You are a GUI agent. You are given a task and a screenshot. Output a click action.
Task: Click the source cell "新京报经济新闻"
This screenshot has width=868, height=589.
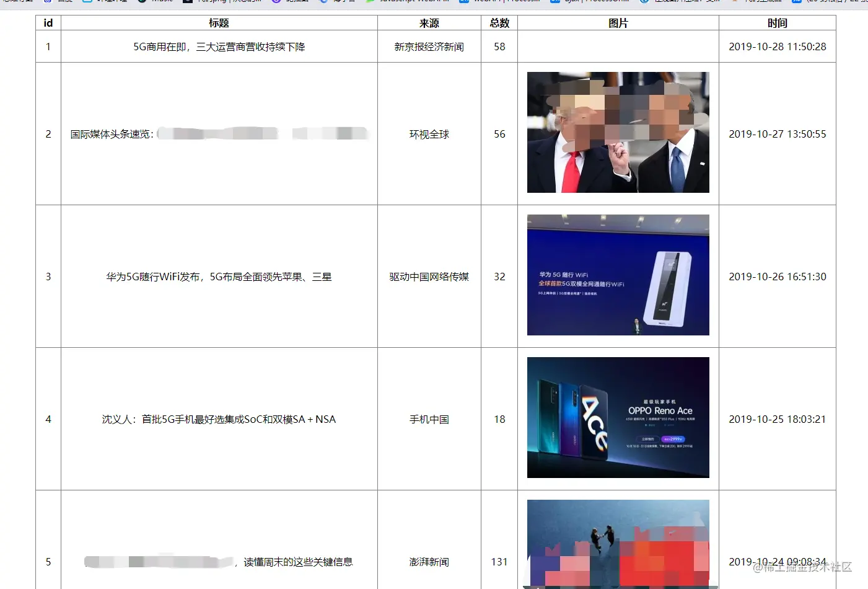[x=429, y=47]
